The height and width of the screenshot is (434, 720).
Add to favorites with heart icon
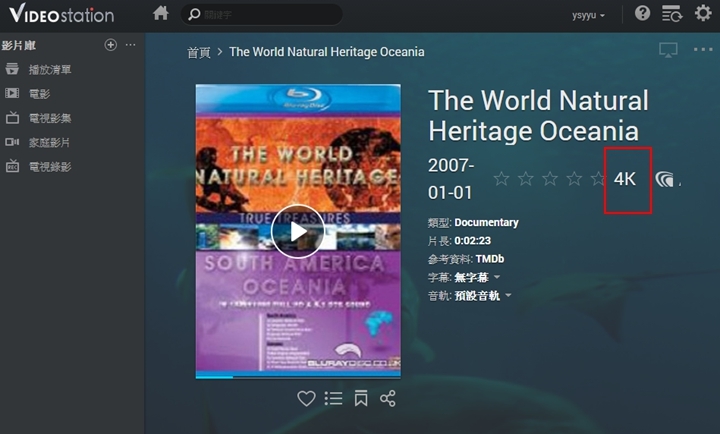tap(306, 398)
